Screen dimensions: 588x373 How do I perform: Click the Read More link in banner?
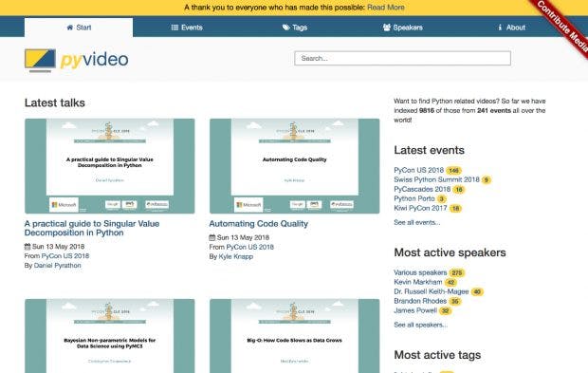click(386, 8)
